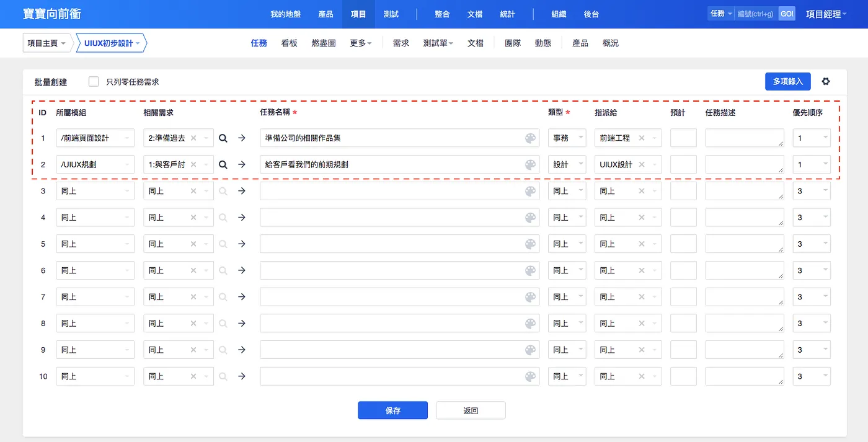
Task: Open the 測試單 submenu
Action: tap(438, 43)
